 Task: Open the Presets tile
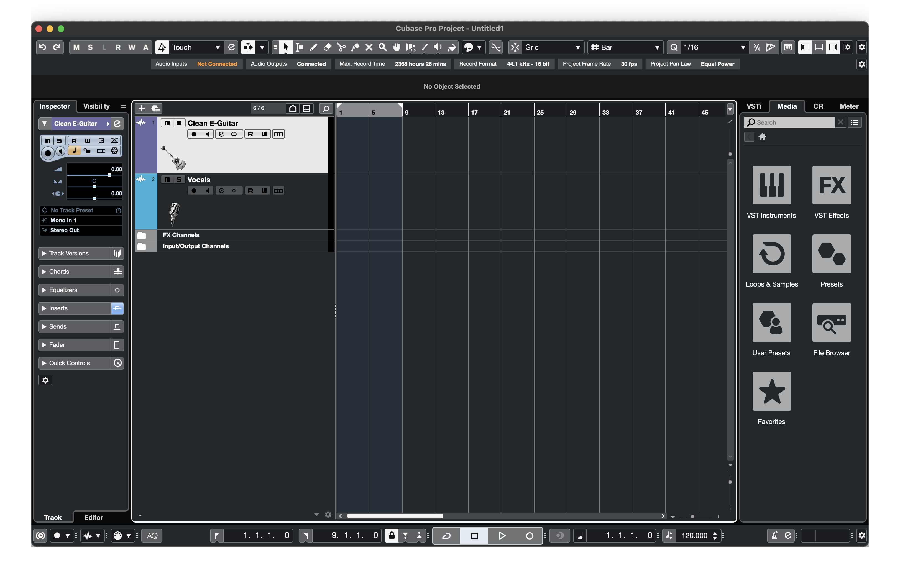831,254
